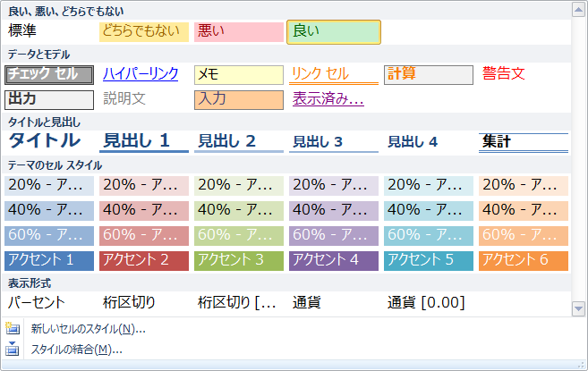Pick 60% red accent 2 style

[x=144, y=236]
